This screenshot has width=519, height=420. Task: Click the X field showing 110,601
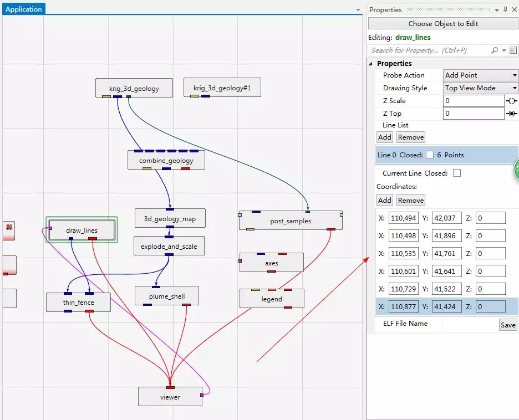coord(404,271)
